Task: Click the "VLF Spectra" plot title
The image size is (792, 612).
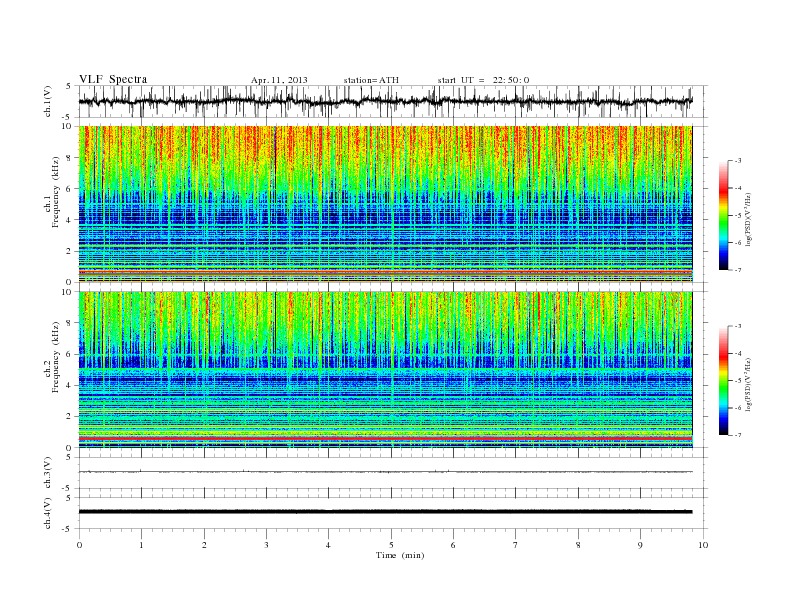Action: [113, 79]
